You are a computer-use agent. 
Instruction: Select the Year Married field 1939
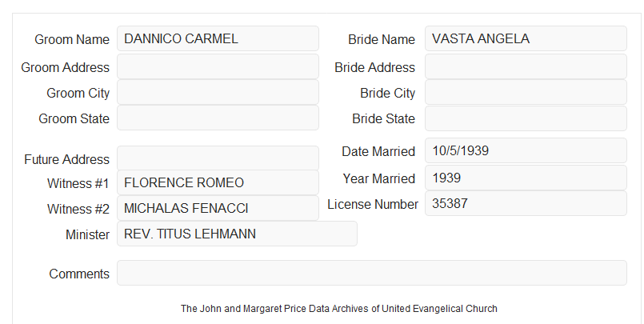point(526,178)
